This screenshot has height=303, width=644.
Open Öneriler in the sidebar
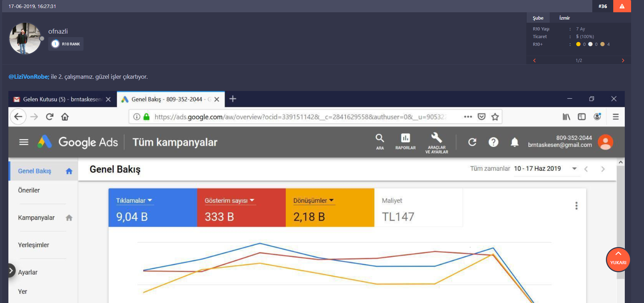tap(29, 190)
